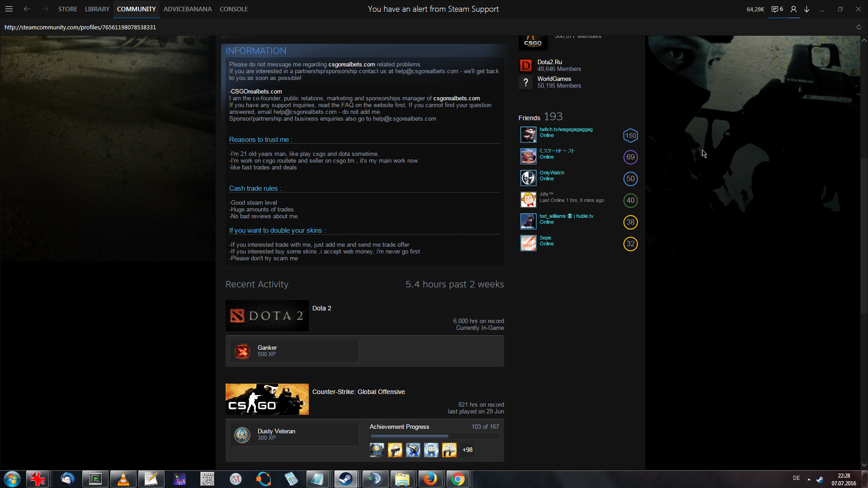Open the friends list person icon
The image size is (868, 488).
793,9
